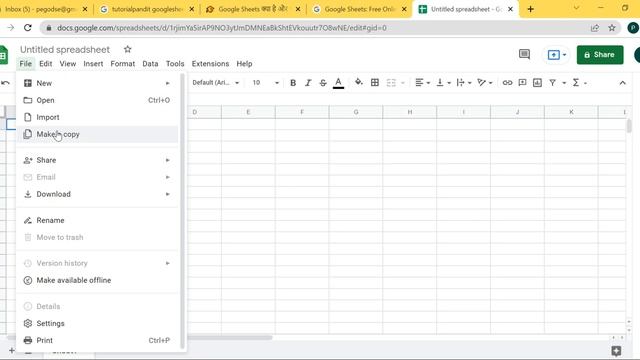Select column E header
The width and height of the screenshot is (640, 360).
(248, 112)
